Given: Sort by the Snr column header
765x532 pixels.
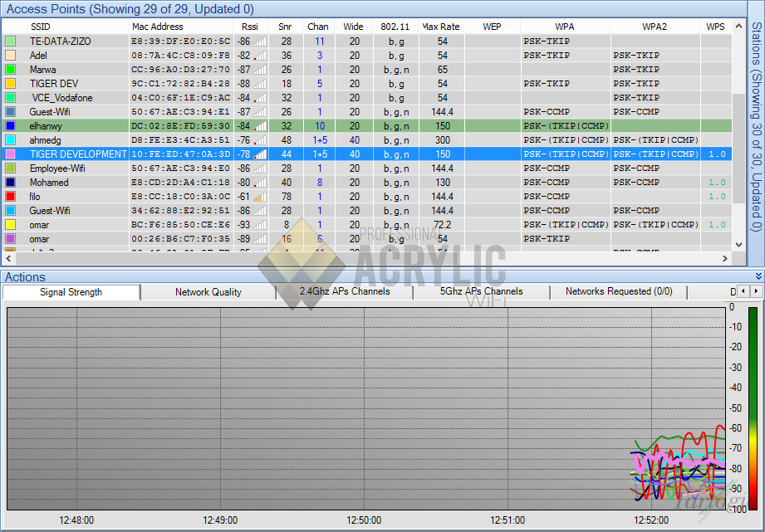Looking at the screenshot, I should pos(285,27).
